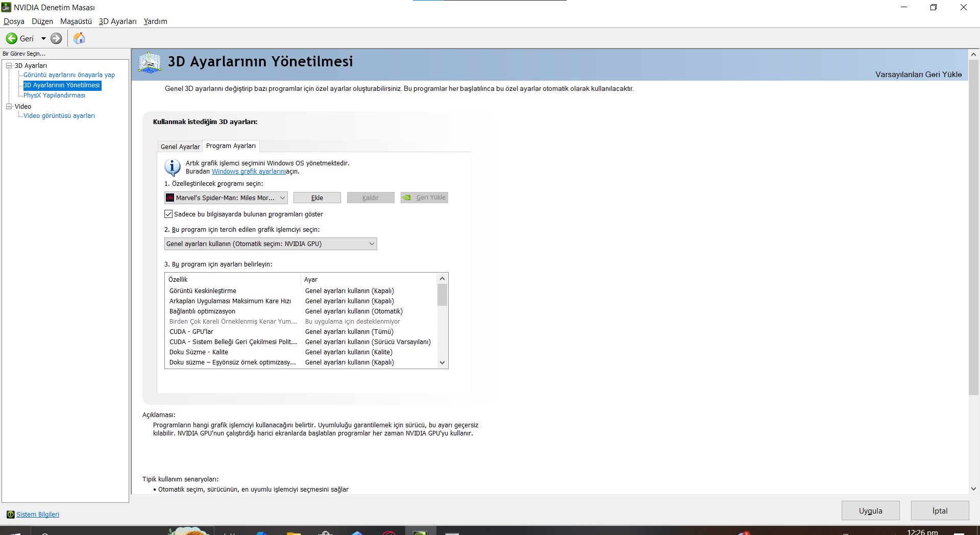The image size is (980, 535).
Task: Click the Uygula button
Action: [x=871, y=510]
